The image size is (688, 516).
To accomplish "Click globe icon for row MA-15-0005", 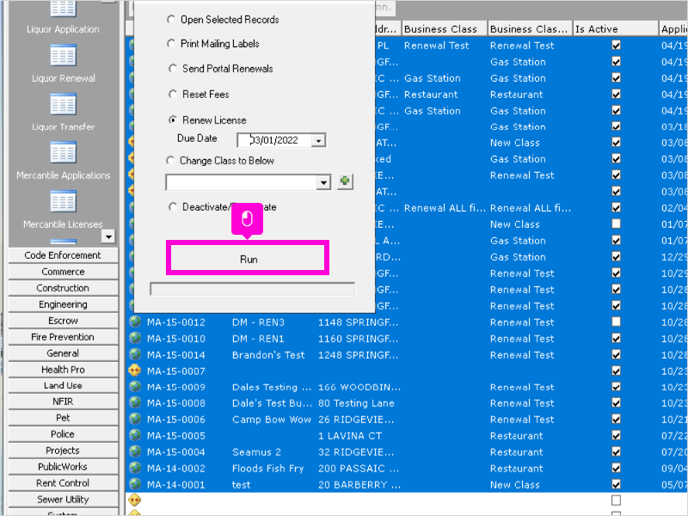I will pyautogui.click(x=135, y=435).
